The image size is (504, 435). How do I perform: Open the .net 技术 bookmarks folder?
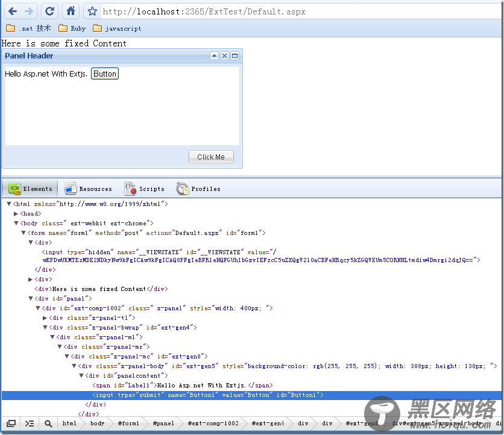pos(28,28)
